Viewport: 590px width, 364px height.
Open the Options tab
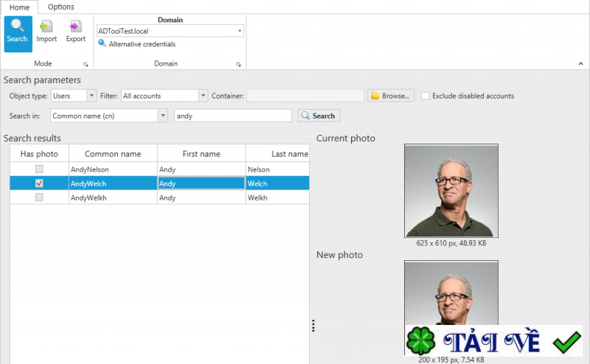coord(61,7)
